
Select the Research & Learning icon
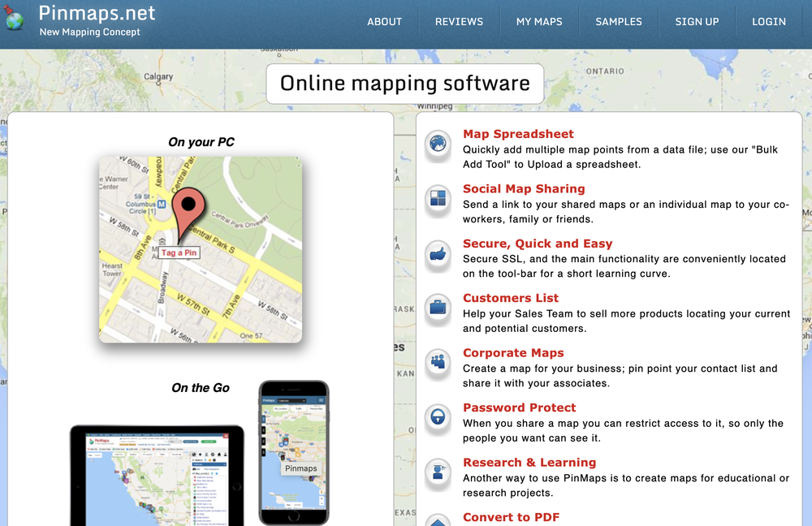pos(438,472)
